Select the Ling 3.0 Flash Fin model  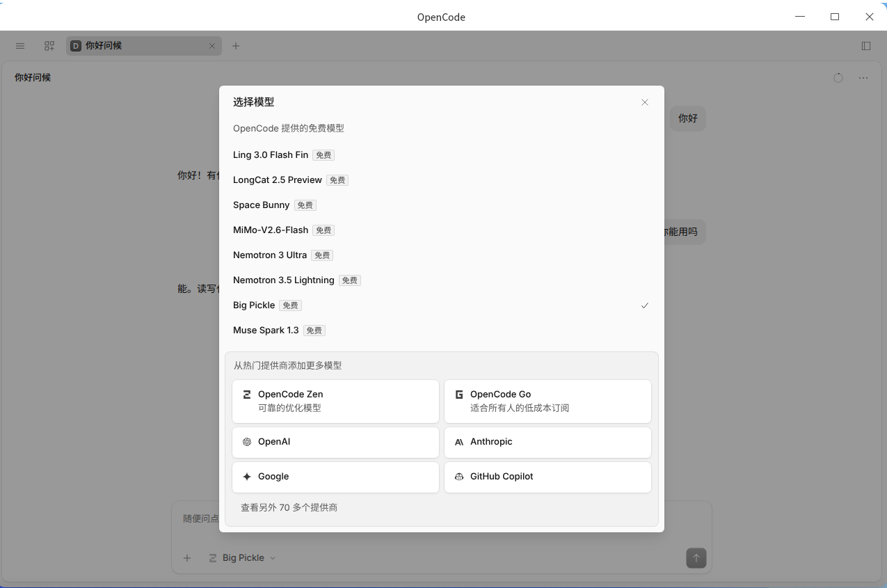442,155
